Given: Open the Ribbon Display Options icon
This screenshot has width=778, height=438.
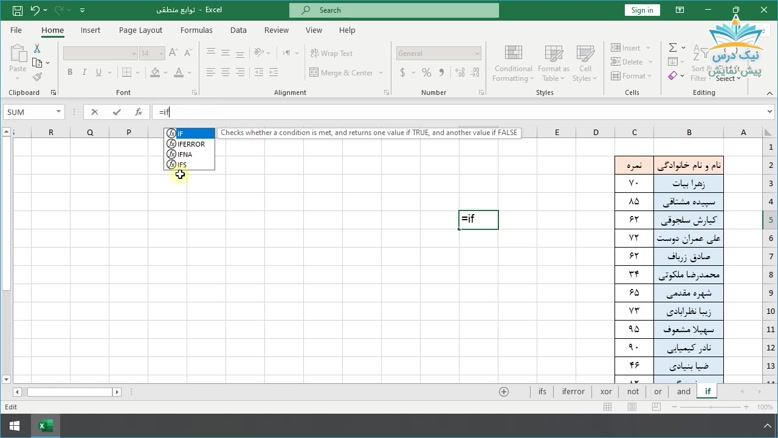Looking at the screenshot, I should pos(679,10).
